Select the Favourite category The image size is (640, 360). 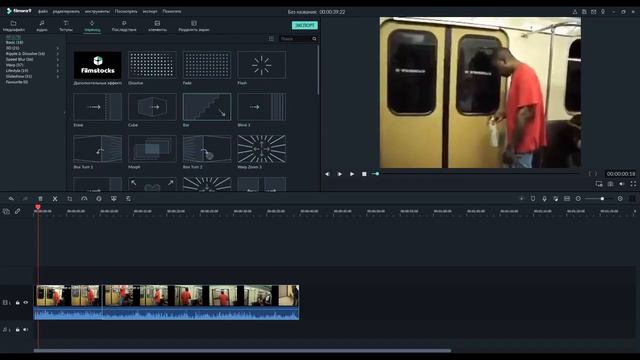pyautogui.click(x=17, y=82)
